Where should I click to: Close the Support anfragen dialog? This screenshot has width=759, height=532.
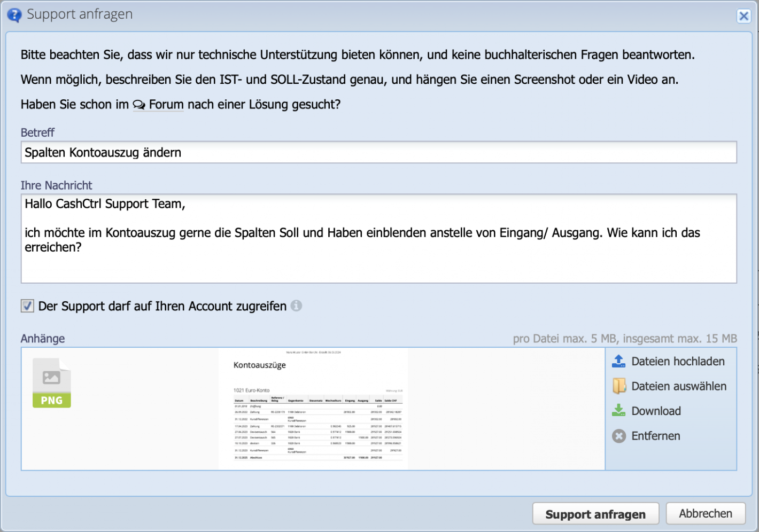tap(744, 16)
